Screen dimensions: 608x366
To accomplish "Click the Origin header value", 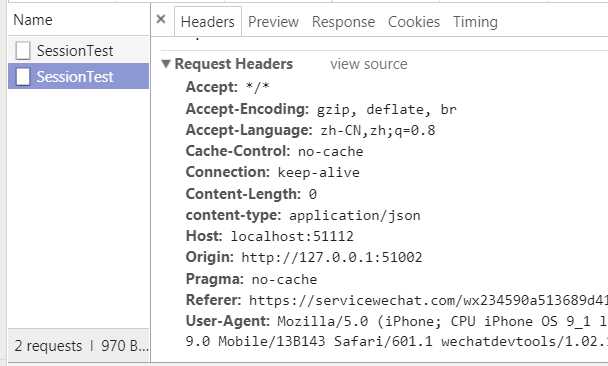I will coord(332,257).
